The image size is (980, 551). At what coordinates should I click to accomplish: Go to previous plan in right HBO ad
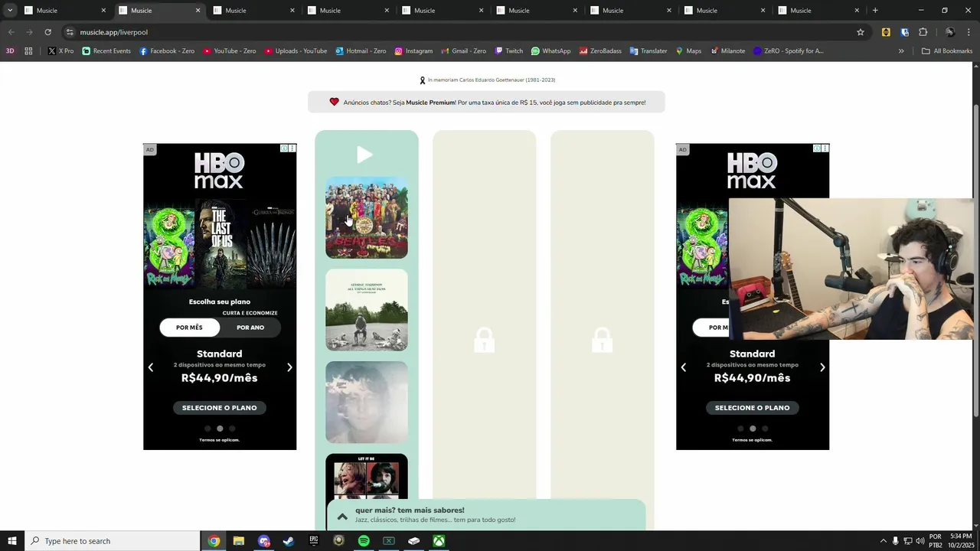(684, 367)
